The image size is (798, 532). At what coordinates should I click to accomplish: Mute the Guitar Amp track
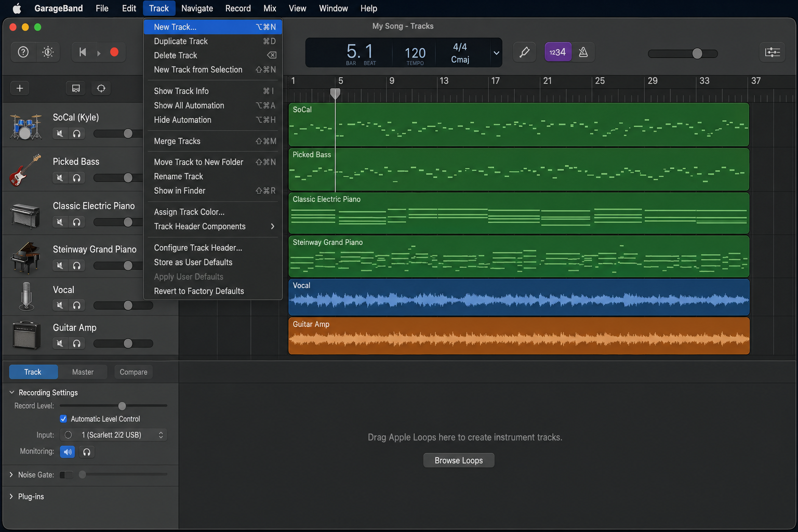pos(60,343)
